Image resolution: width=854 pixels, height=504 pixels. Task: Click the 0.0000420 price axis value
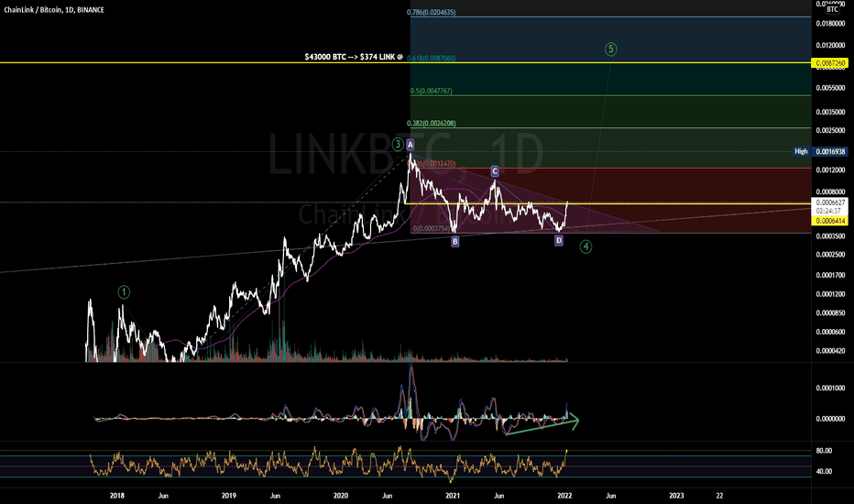click(x=830, y=351)
